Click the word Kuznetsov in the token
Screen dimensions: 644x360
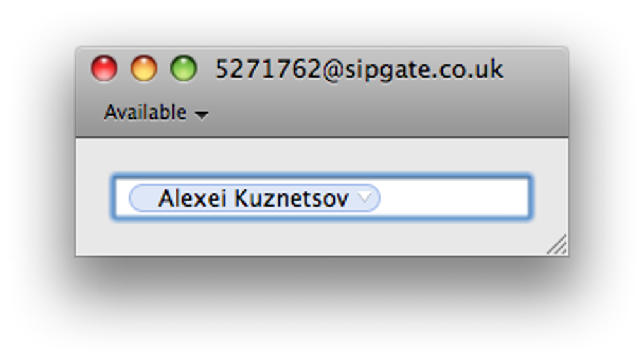291,198
